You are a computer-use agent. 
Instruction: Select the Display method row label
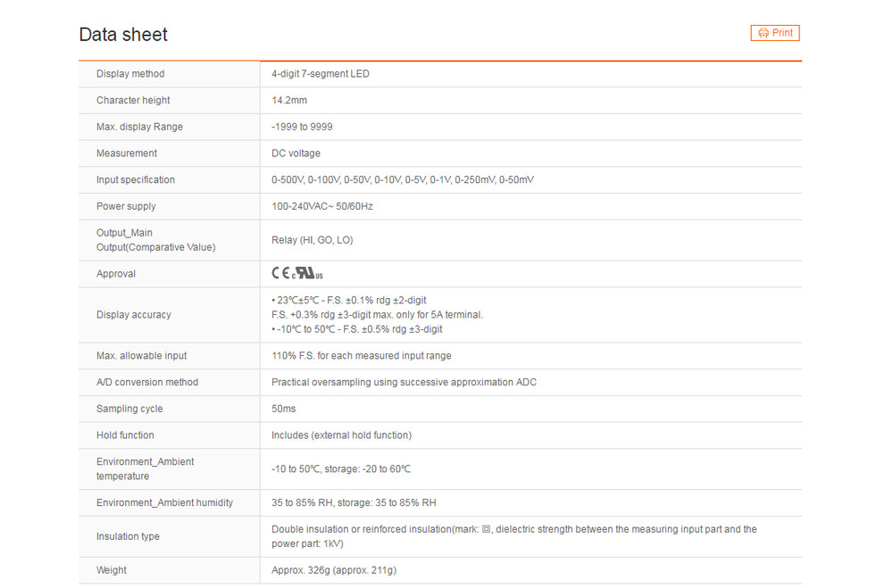130,74
